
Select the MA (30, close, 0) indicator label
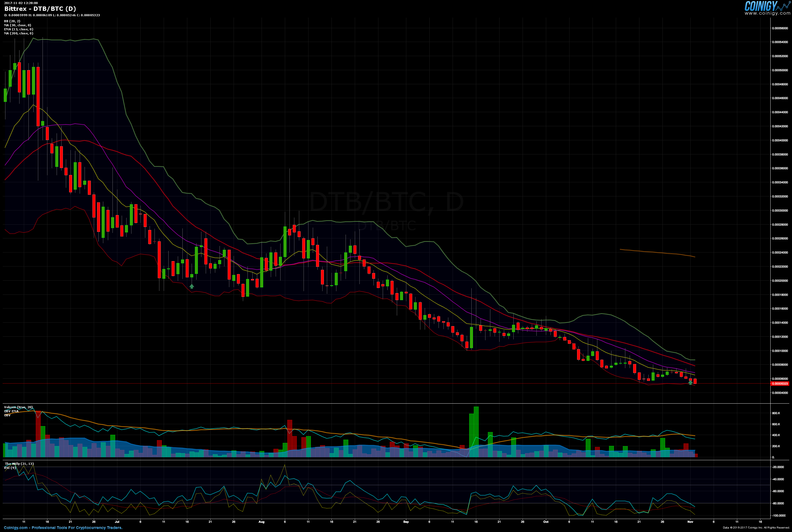coord(18,25)
